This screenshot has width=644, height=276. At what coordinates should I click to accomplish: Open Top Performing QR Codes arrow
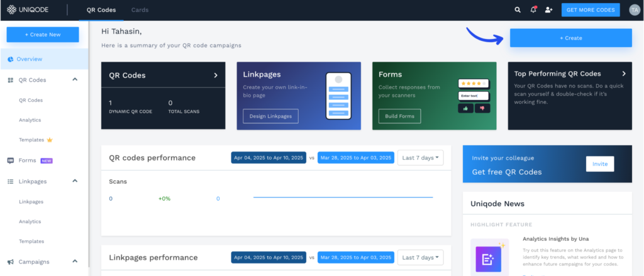point(624,74)
